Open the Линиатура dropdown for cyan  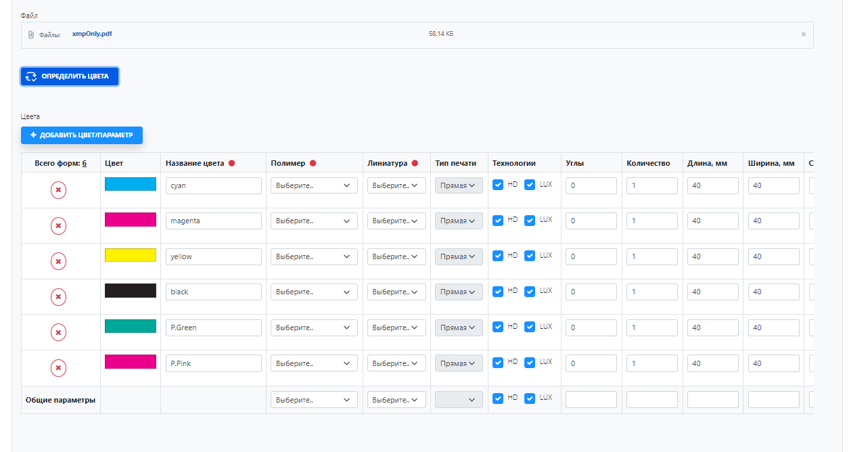pos(396,185)
